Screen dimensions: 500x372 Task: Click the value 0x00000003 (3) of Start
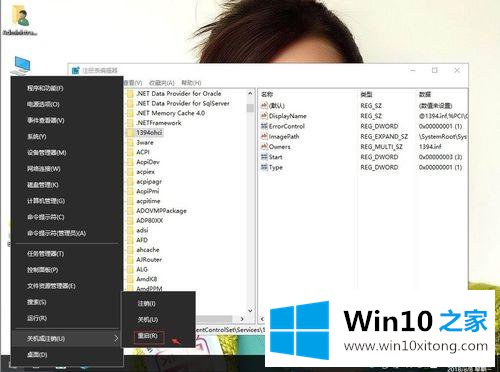pyautogui.click(x=440, y=157)
